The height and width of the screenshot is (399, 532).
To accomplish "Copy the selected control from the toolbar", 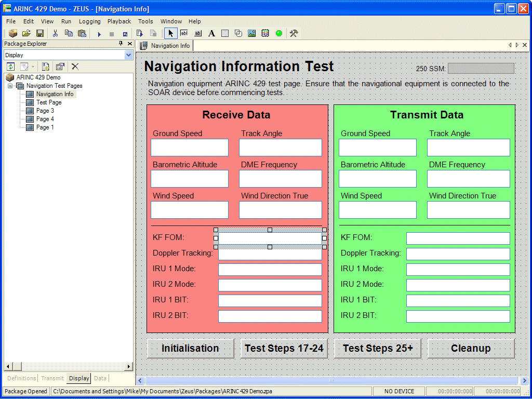I will (69, 33).
